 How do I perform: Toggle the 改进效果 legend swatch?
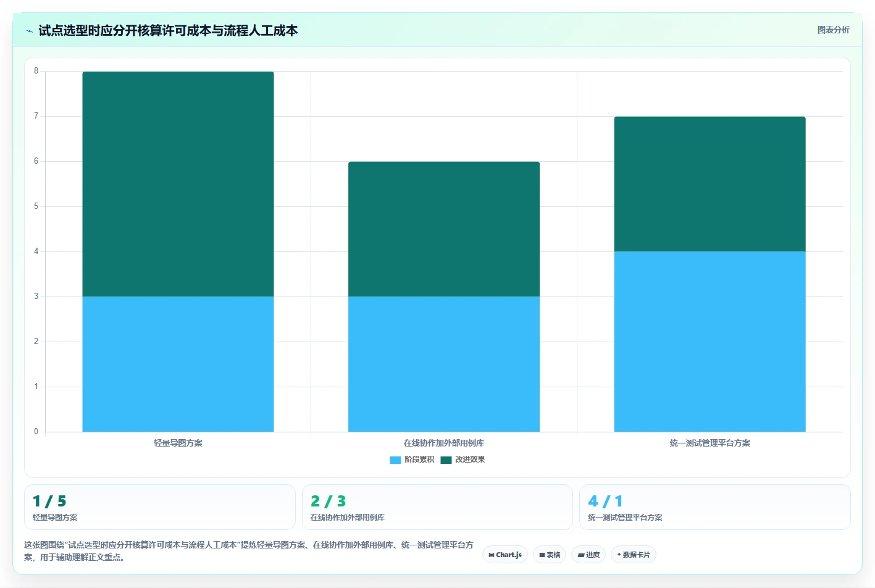click(x=446, y=460)
